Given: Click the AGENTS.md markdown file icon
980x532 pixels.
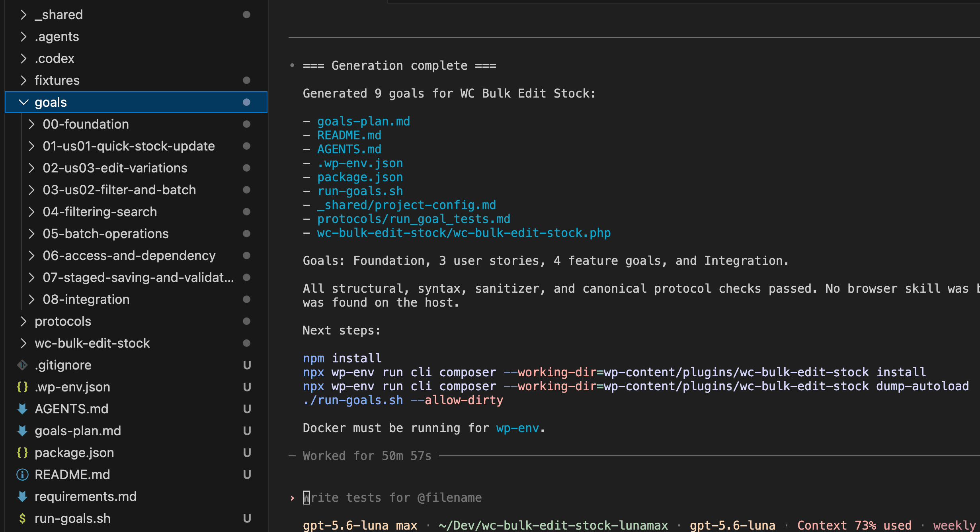Looking at the screenshot, I should tap(22, 409).
